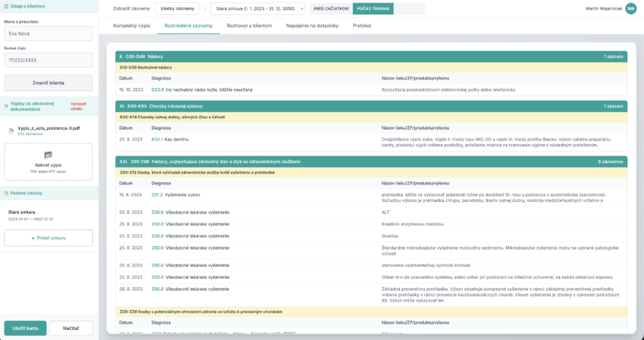Select the PRED ZAČIATKOM period toggle
Image resolution: width=644 pixels, height=340 pixels.
331,8
